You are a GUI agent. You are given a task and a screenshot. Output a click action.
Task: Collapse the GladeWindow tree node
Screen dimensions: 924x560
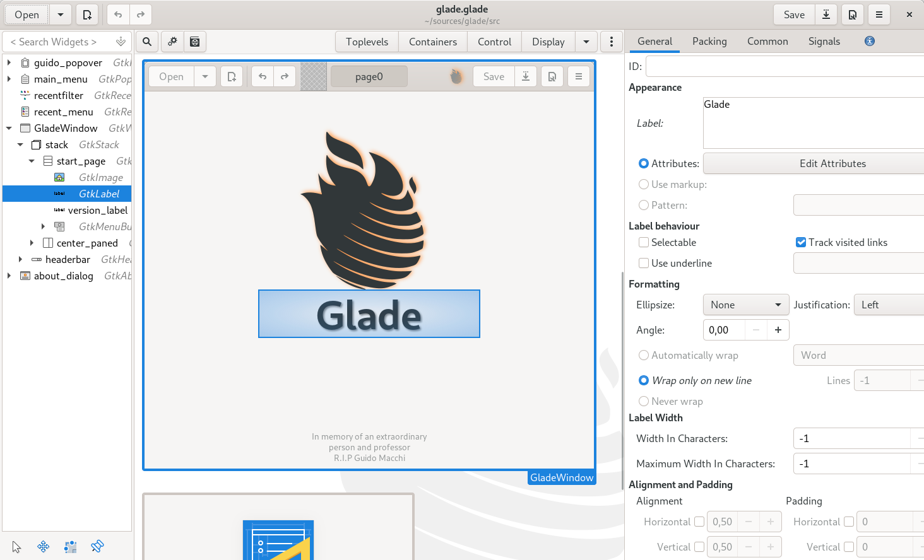coord(9,128)
